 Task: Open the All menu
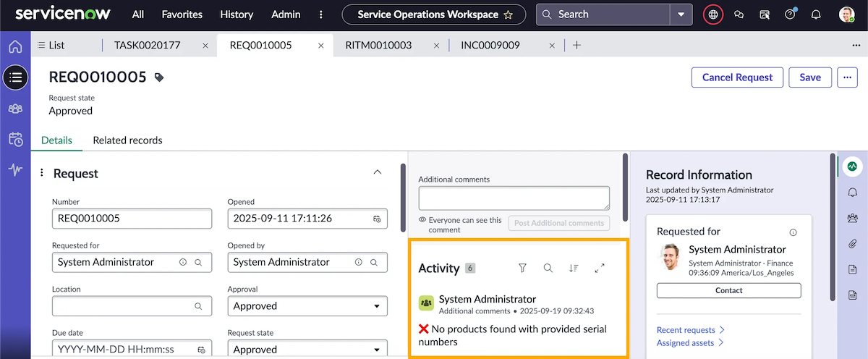tap(138, 14)
